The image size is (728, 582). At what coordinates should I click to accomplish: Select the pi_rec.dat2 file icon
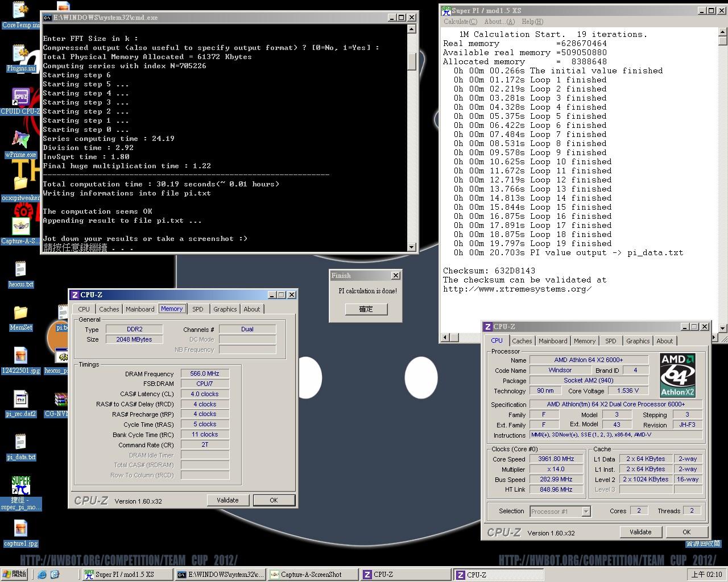(x=20, y=404)
